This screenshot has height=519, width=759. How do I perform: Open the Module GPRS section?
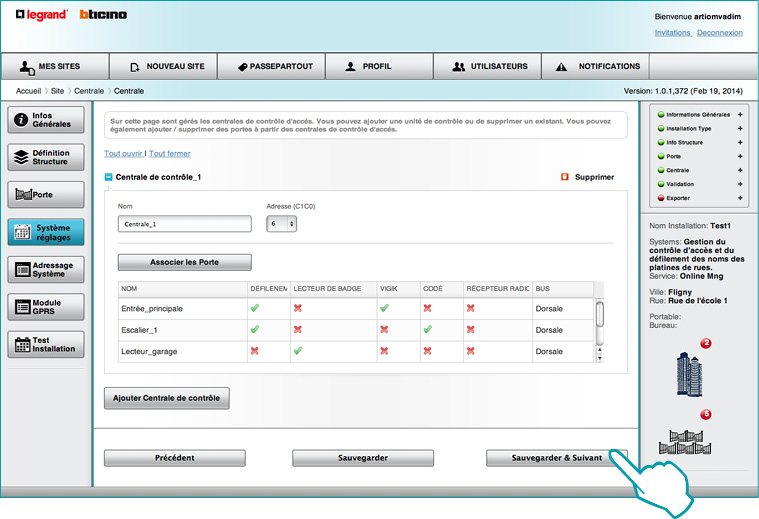point(46,307)
